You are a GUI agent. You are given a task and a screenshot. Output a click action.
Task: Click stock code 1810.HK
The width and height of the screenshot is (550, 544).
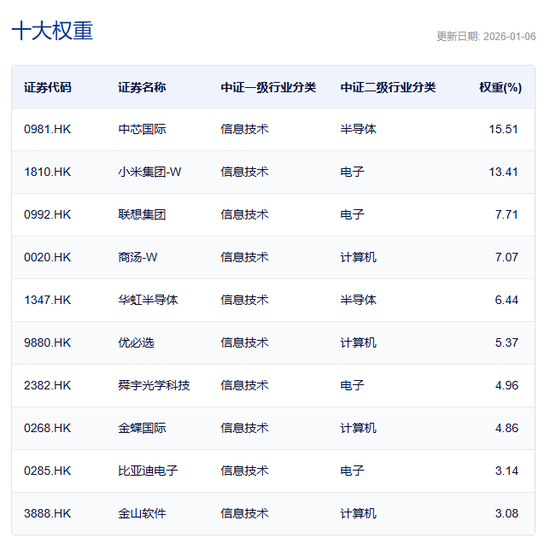point(47,172)
